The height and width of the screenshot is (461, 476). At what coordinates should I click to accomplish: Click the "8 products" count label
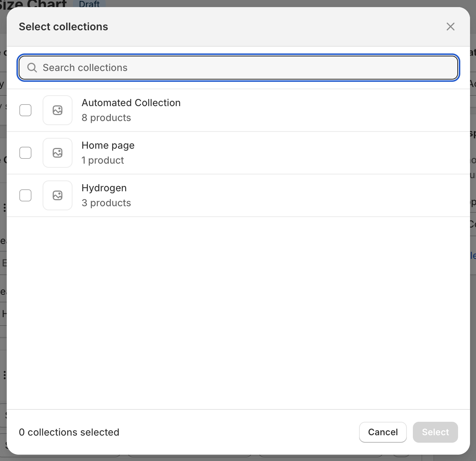click(x=106, y=118)
